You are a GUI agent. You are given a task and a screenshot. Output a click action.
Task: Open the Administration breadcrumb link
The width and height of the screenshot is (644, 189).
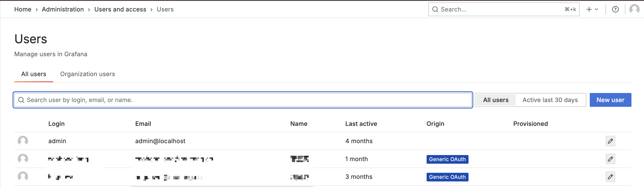coord(63,10)
